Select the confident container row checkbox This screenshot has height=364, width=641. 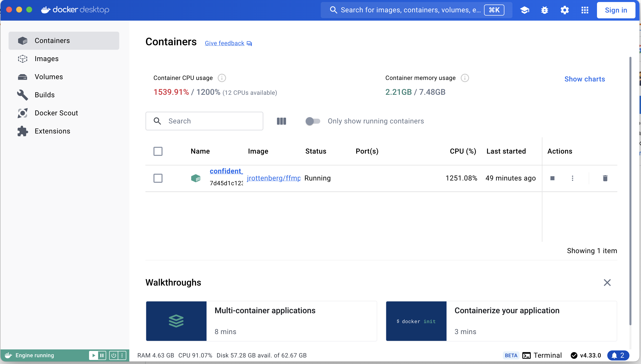pyautogui.click(x=158, y=178)
